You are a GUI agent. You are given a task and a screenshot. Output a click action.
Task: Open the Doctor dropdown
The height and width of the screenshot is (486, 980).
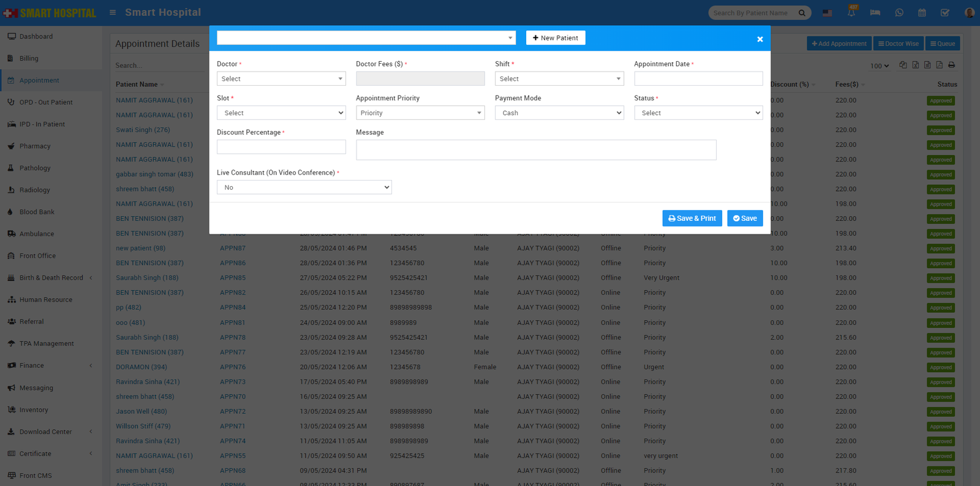[x=281, y=79]
